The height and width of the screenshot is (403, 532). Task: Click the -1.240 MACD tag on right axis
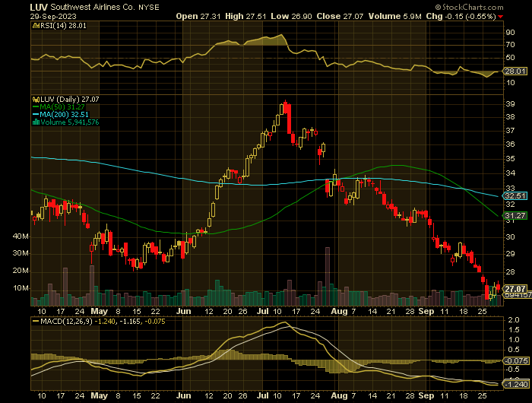tap(516, 384)
